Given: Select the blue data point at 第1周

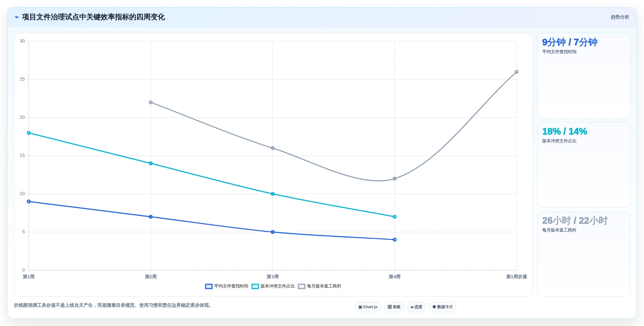Looking at the screenshot, I should pos(29,202).
